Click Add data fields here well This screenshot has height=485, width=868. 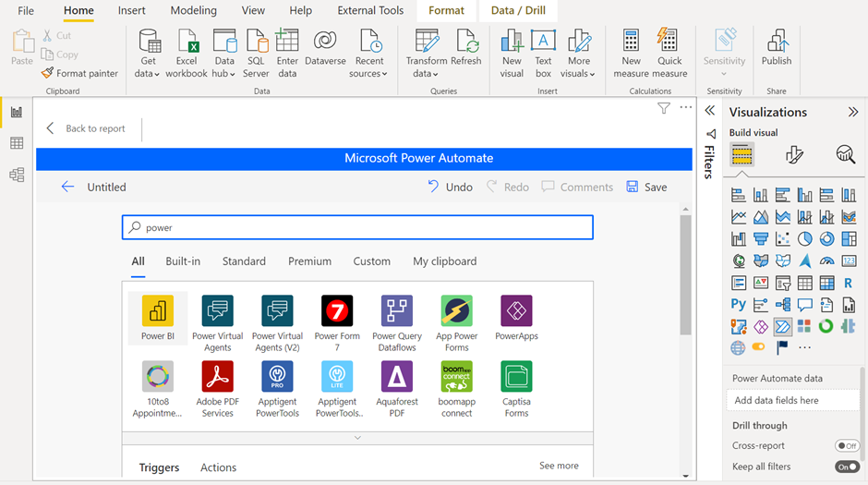792,400
